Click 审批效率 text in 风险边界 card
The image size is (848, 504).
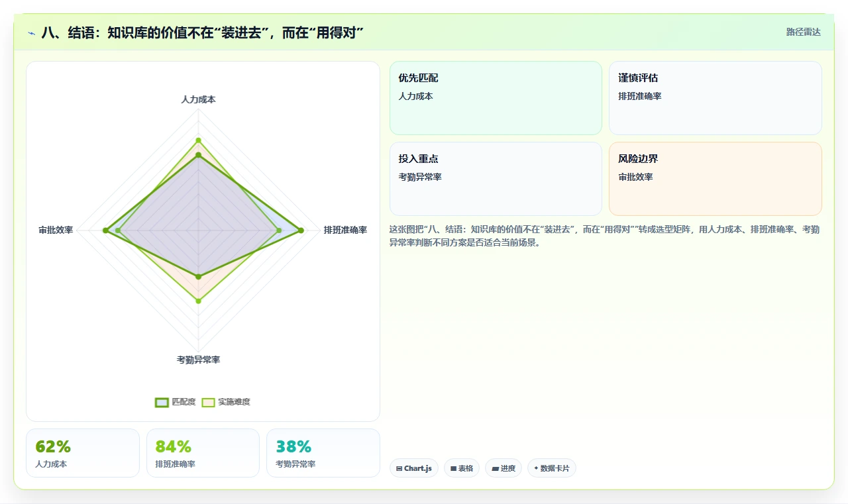tap(635, 177)
